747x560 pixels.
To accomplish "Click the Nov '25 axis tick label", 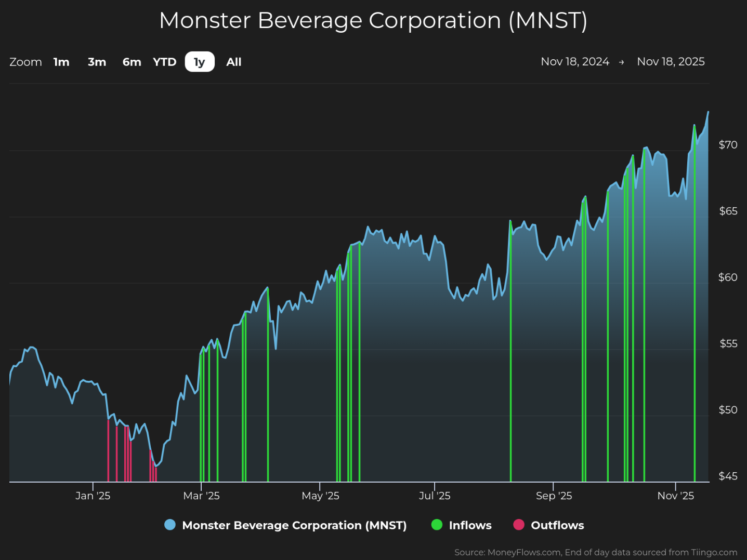I will point(675,496).
